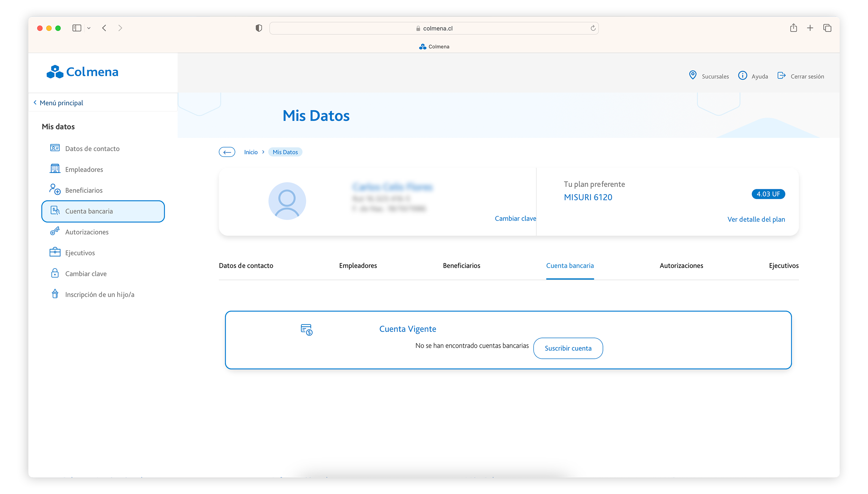Click the Ayuda info icon
This screenshot has width=868, height=494.
(742, 76)
